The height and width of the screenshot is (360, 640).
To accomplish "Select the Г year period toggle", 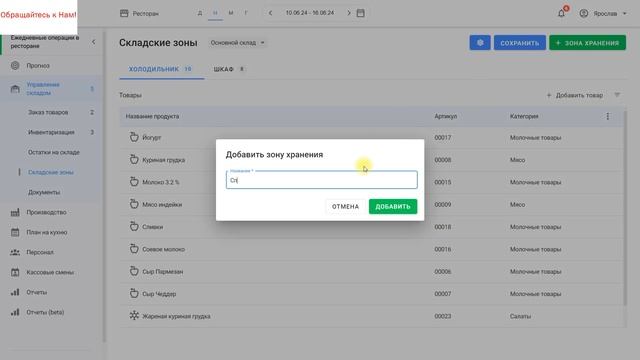I will click(x=246, y=13).
